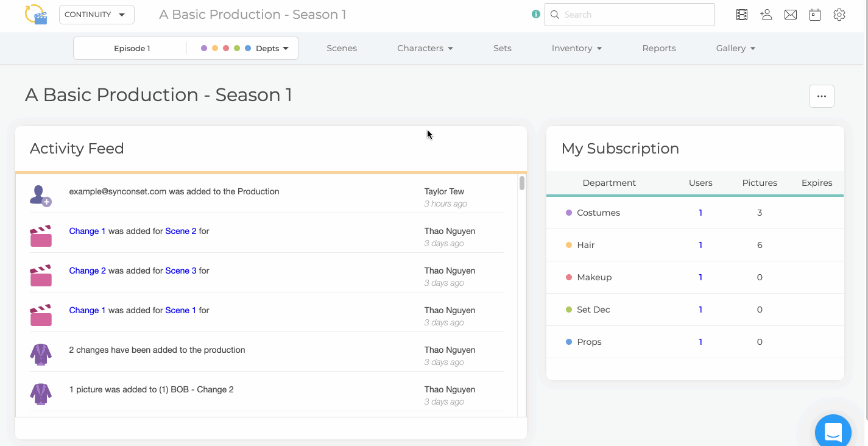Screen dimensions: 868x446
Task: Open Hair users count link
Action: (x=700, y=245)
